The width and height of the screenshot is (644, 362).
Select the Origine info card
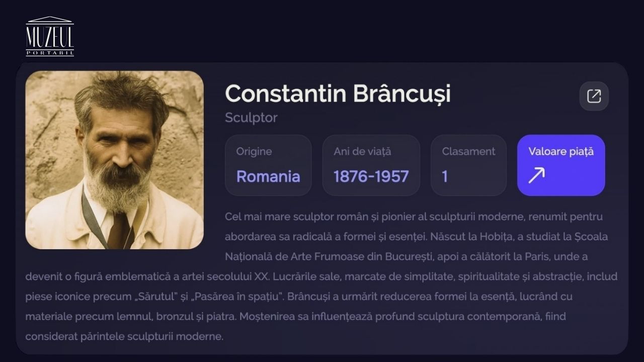268,165
